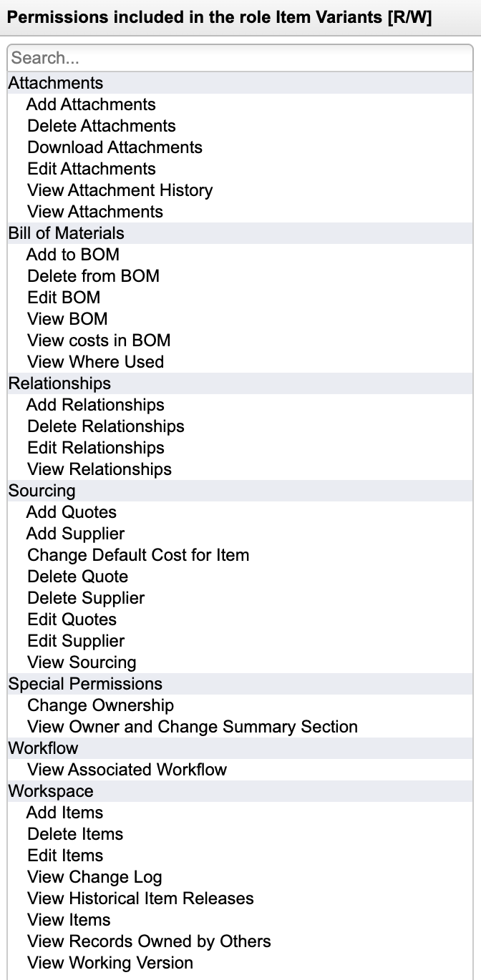Choose Change Ownership permission
The image size is (481, 980).
(100, 705)
